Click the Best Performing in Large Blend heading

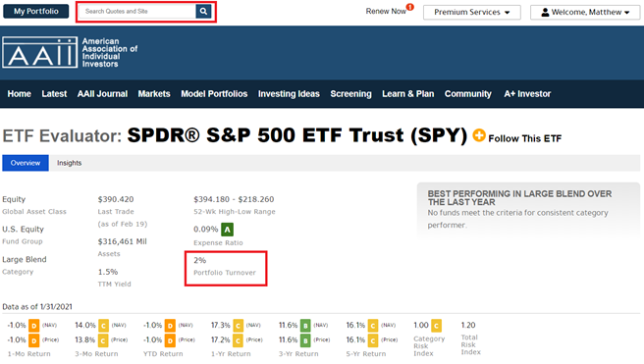[519, 198]
